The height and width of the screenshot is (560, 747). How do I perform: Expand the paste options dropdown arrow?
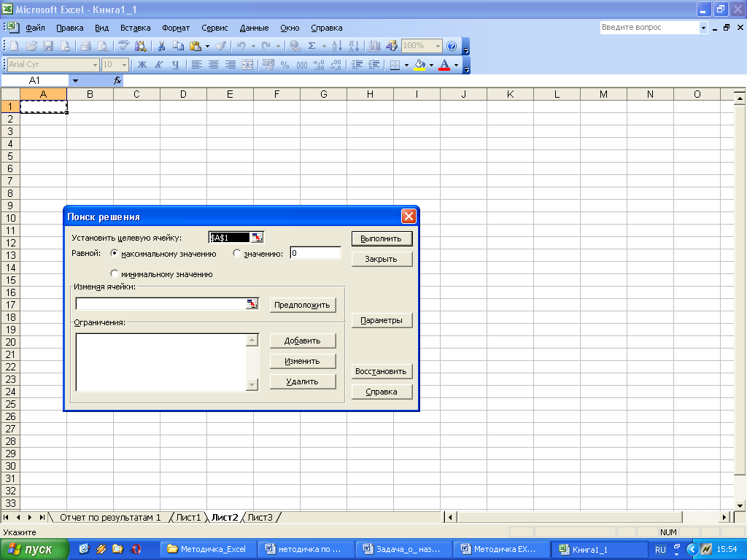pos(207,46)
